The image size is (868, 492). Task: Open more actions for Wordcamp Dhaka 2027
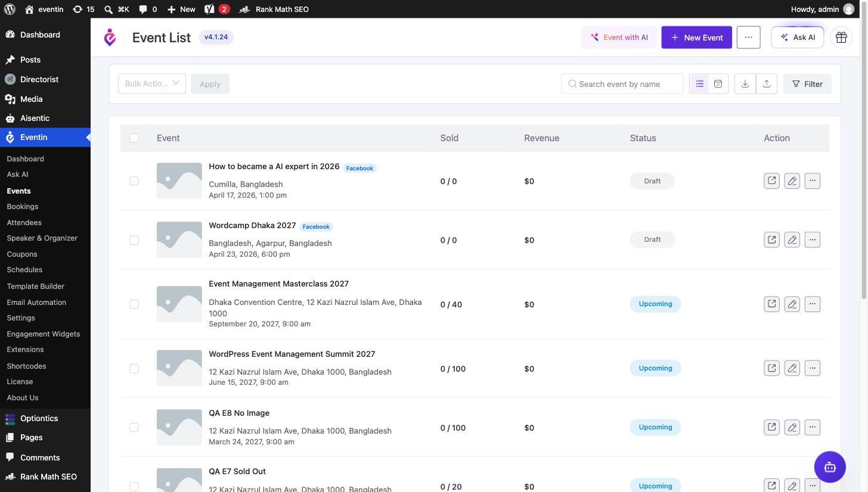(x=813, y=239)
